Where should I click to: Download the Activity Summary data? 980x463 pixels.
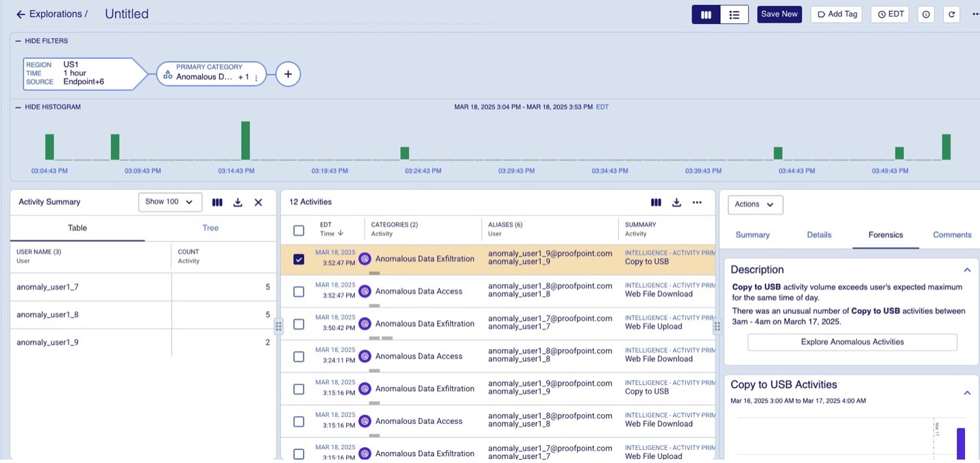(237, 202)
